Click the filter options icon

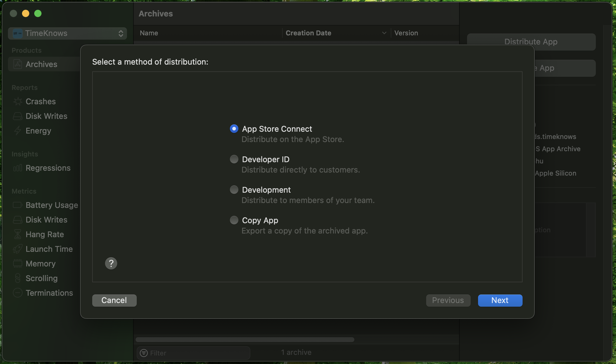click(144, 353)
